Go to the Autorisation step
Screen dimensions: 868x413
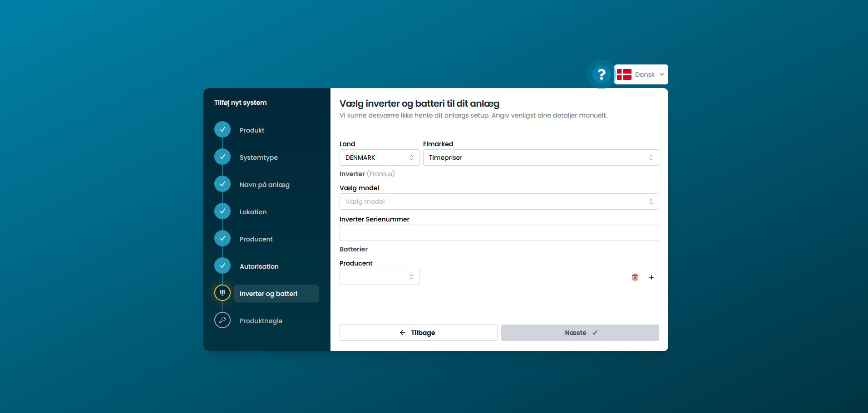click(x=259, y=266)
